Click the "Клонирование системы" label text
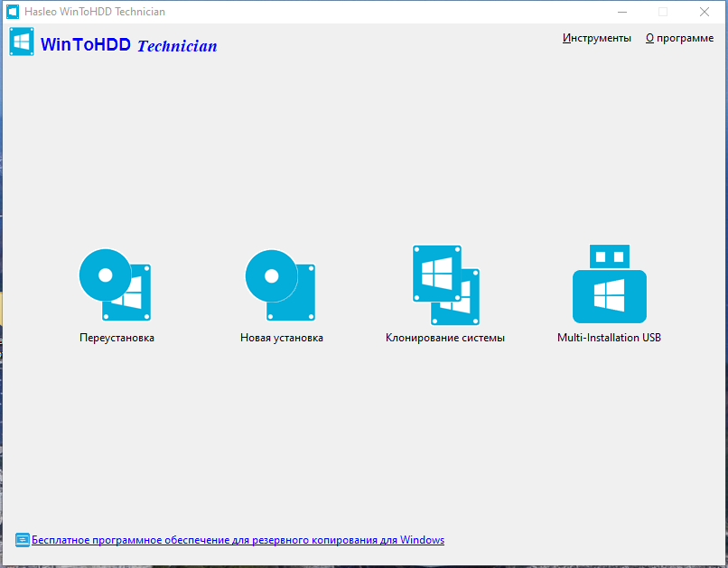 coord(444,337)
